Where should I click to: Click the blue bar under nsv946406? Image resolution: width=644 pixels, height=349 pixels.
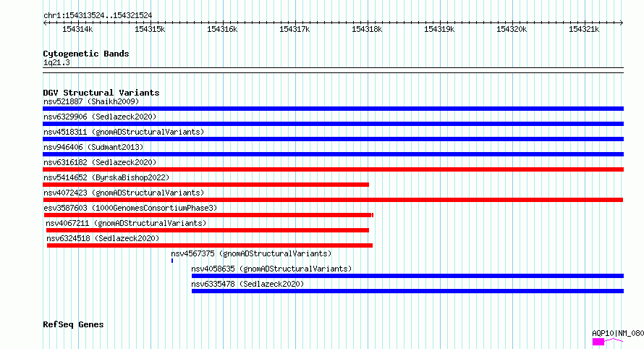333,154
